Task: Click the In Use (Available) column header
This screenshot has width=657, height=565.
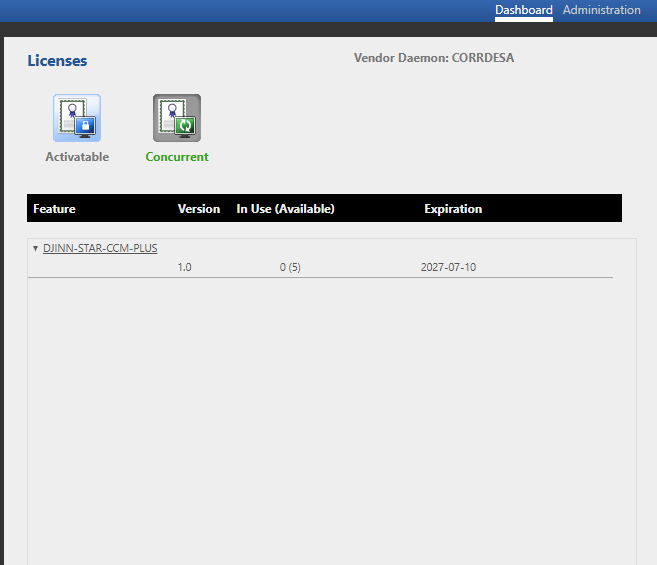Action: (x=285, y=209)
